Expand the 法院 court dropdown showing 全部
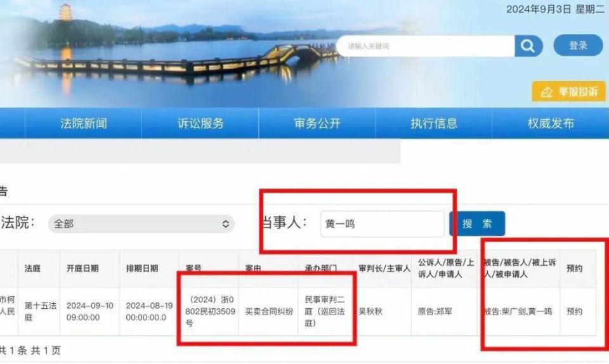The height and width of the screenshot is (364, 609). coord(141,224)
